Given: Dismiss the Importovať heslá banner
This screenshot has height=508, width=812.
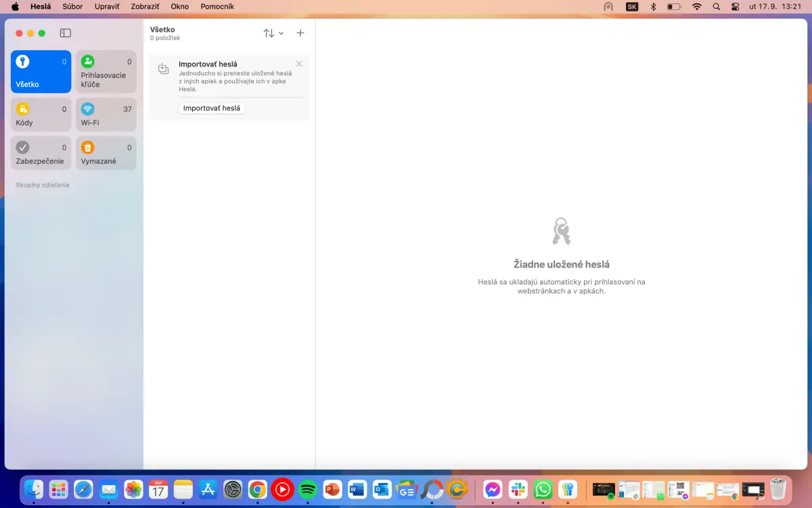Looking at the screenshot, I should click(x=299, y=64).
